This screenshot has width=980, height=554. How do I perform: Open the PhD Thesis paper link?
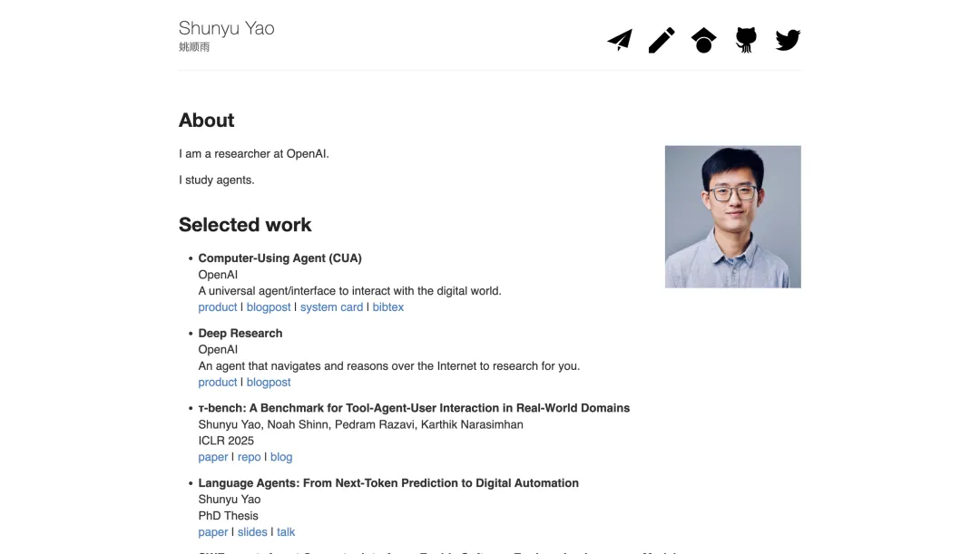point(213,532)
